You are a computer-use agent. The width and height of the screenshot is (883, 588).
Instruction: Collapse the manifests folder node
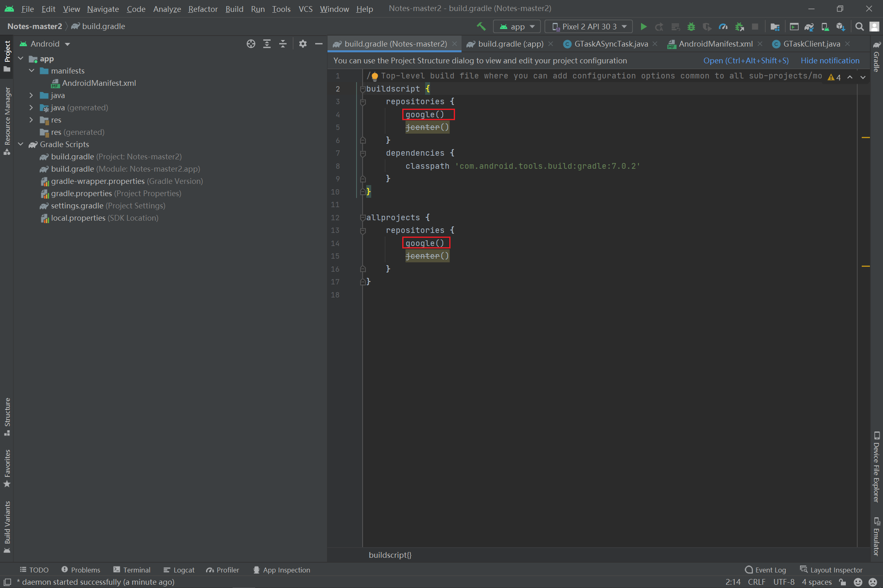click(31, 71)
